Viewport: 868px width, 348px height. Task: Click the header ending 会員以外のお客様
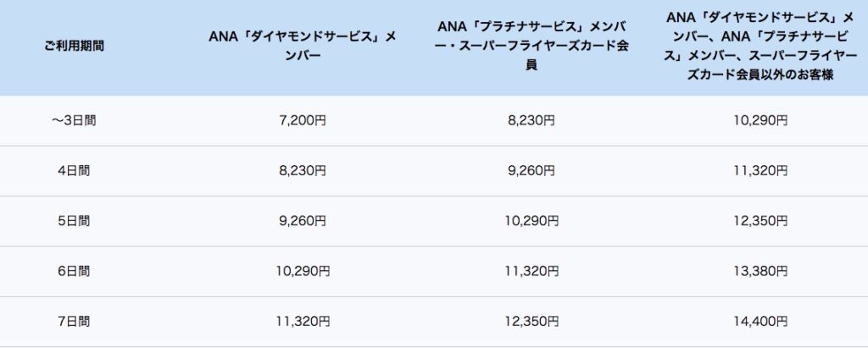[x=760, y=46]
